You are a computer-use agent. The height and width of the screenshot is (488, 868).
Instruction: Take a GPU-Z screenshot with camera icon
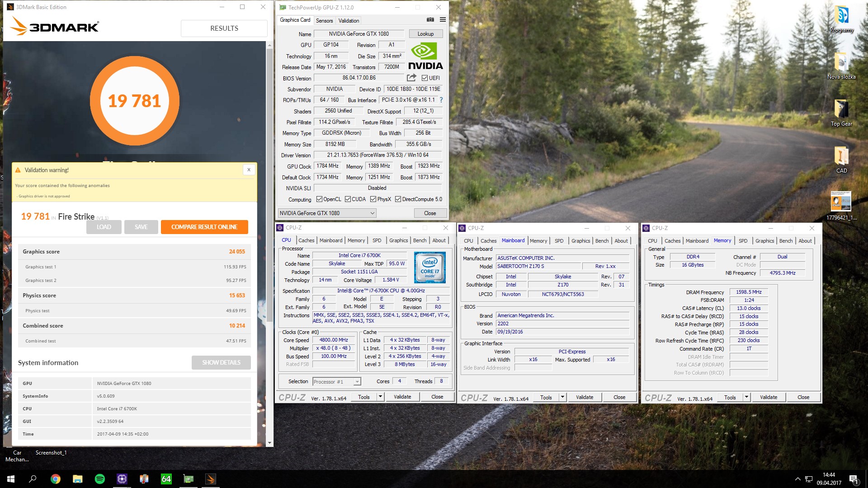[430, 20]
